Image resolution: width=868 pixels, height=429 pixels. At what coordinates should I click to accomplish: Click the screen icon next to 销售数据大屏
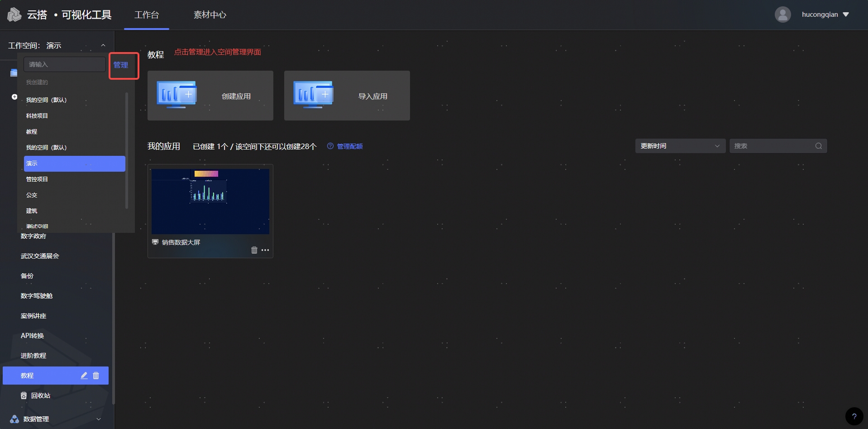pos(155,242)
